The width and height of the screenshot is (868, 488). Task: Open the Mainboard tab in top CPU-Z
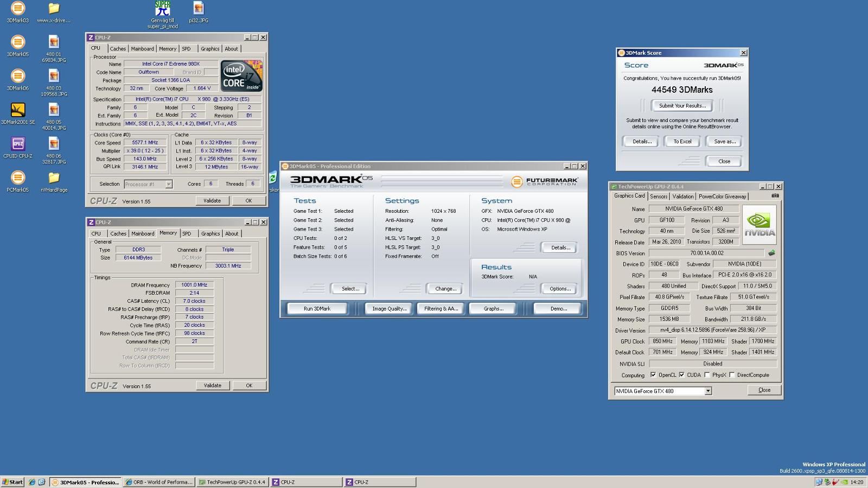[142, 49]
